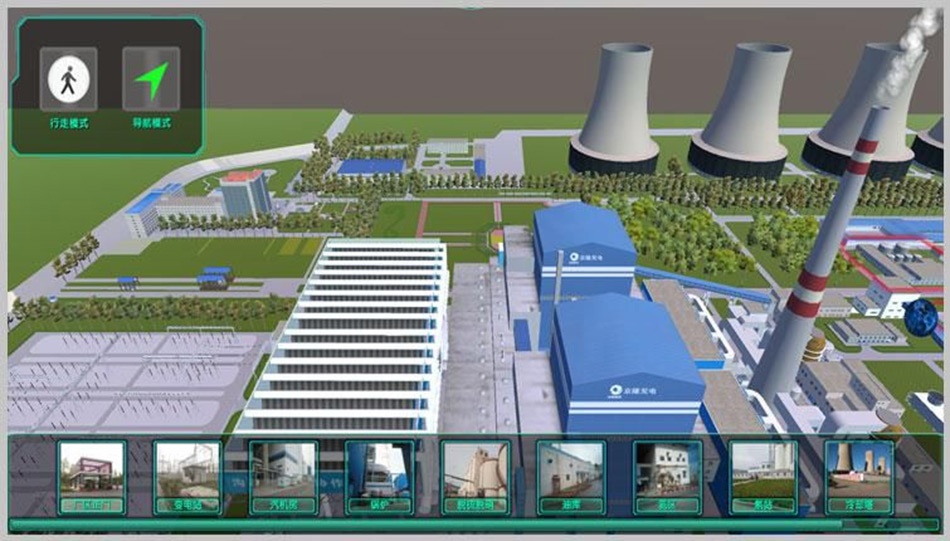Select the 汽机房 turbine room thumbnail
The height and width of the screenshot is (541, 950).
point(283,477)
